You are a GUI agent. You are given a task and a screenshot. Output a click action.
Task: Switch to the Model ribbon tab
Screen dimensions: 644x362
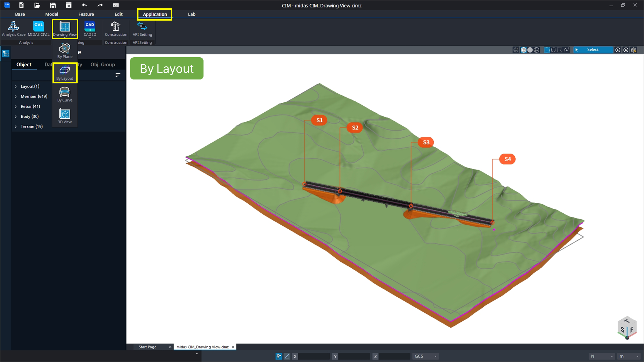[x=52, y=14]
